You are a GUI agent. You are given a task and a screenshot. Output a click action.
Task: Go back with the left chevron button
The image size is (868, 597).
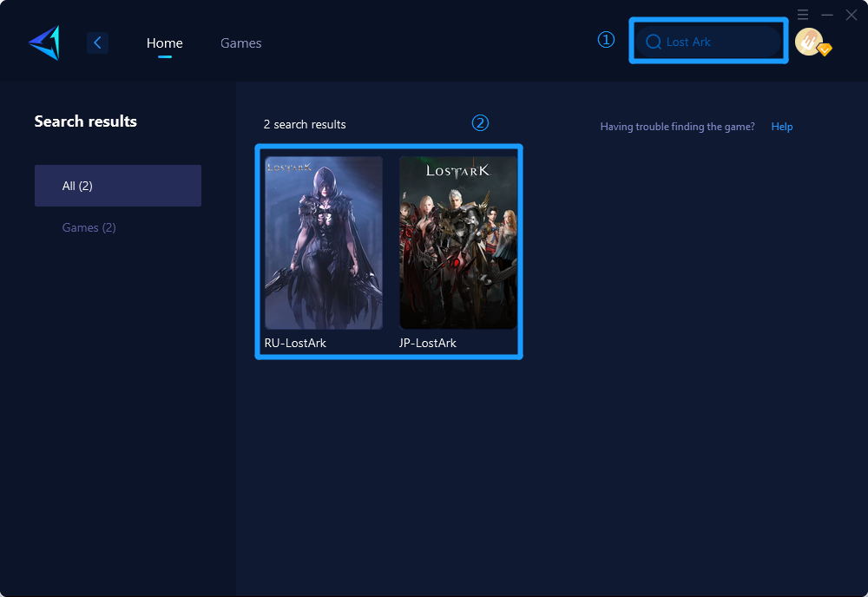(97, 43)
